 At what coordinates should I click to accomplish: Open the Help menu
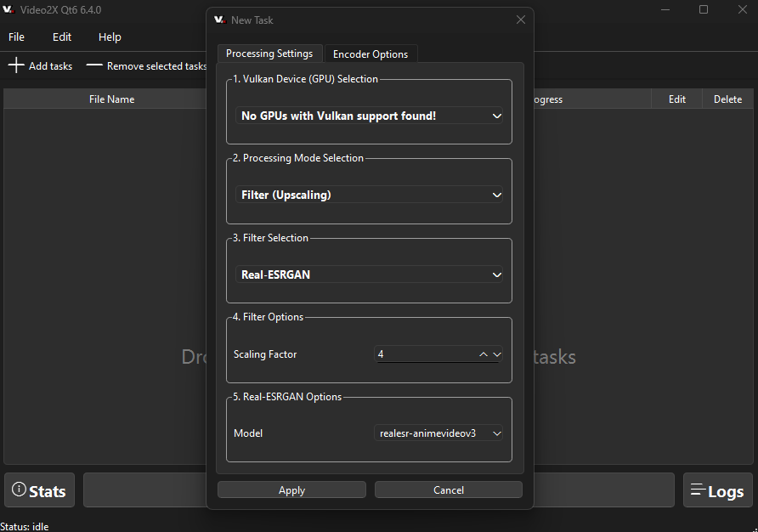point(110,37)
